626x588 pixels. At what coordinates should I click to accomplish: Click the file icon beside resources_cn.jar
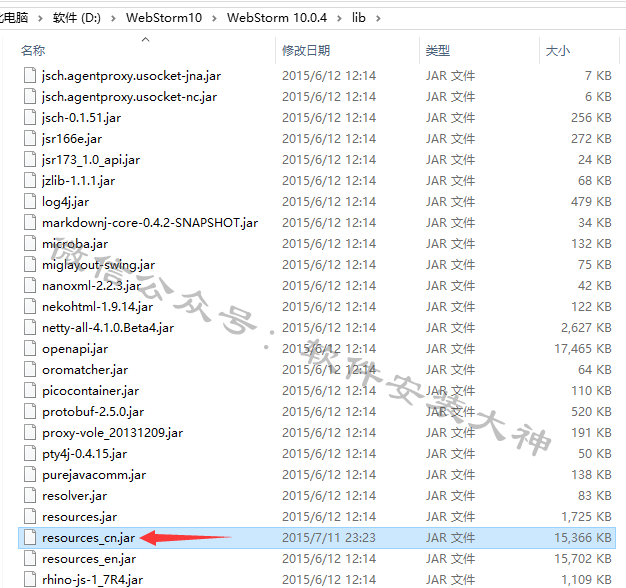pos(30,538)
